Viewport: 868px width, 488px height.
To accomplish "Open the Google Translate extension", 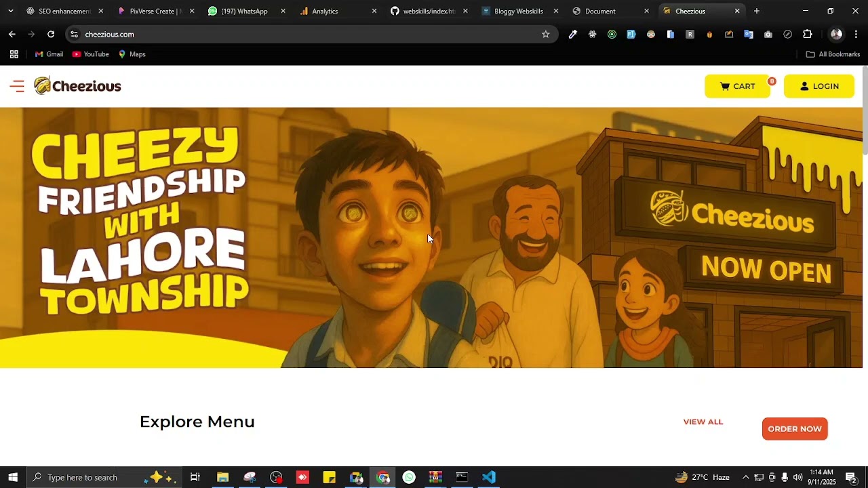I will coord(749,34).
